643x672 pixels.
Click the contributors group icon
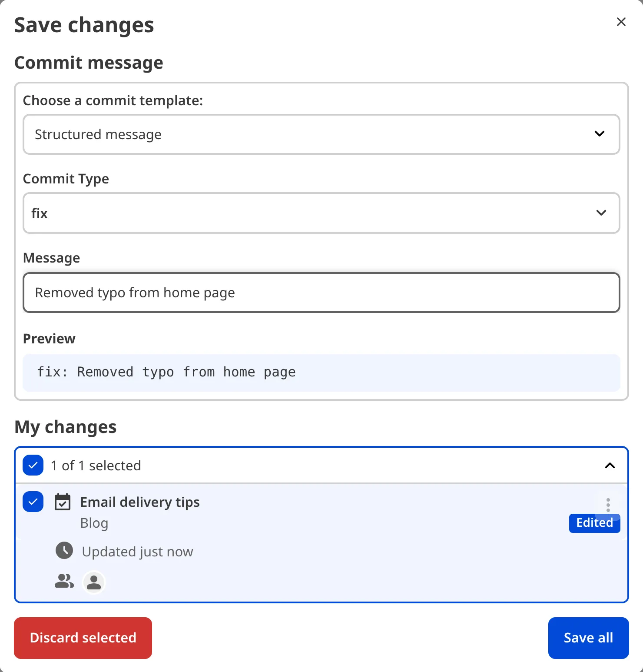tap(64, 581)
